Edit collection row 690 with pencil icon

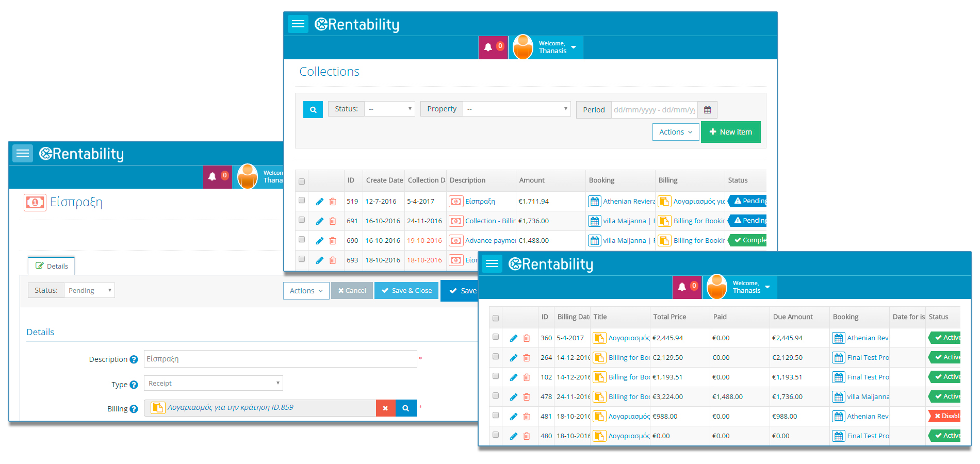(320, 241)
